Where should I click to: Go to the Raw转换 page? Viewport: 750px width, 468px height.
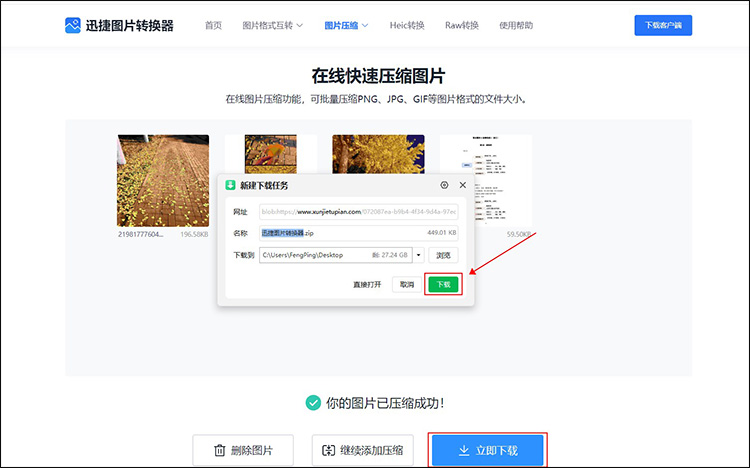point(462,25)
